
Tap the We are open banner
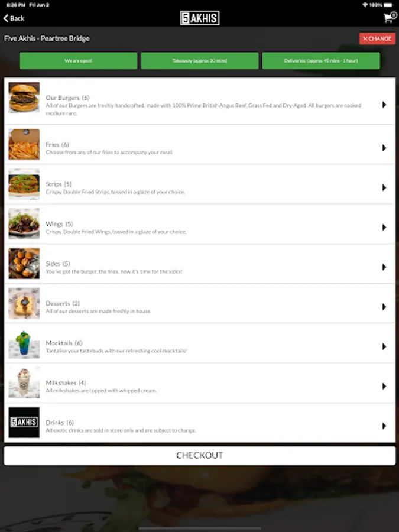tap(79, 61)
